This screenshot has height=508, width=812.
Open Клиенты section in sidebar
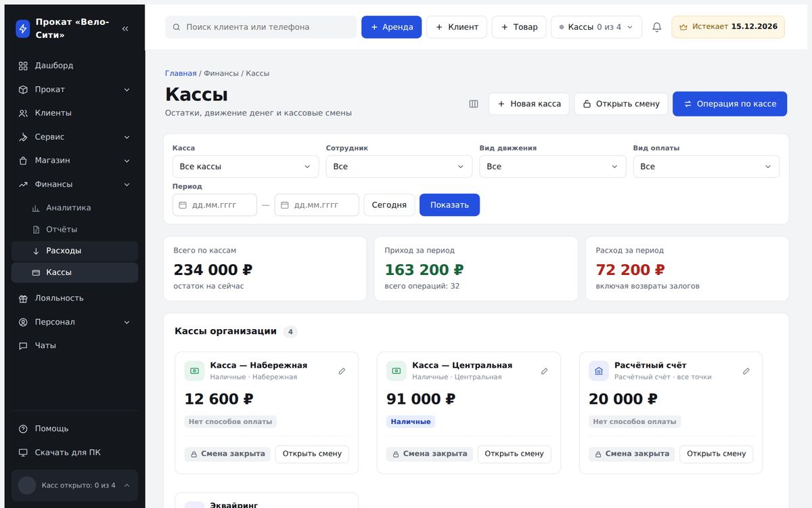click(x=74, y=113)
